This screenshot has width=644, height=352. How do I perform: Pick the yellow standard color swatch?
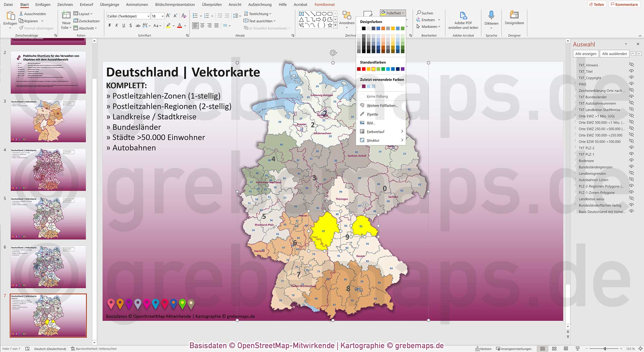tap(373, 69)
